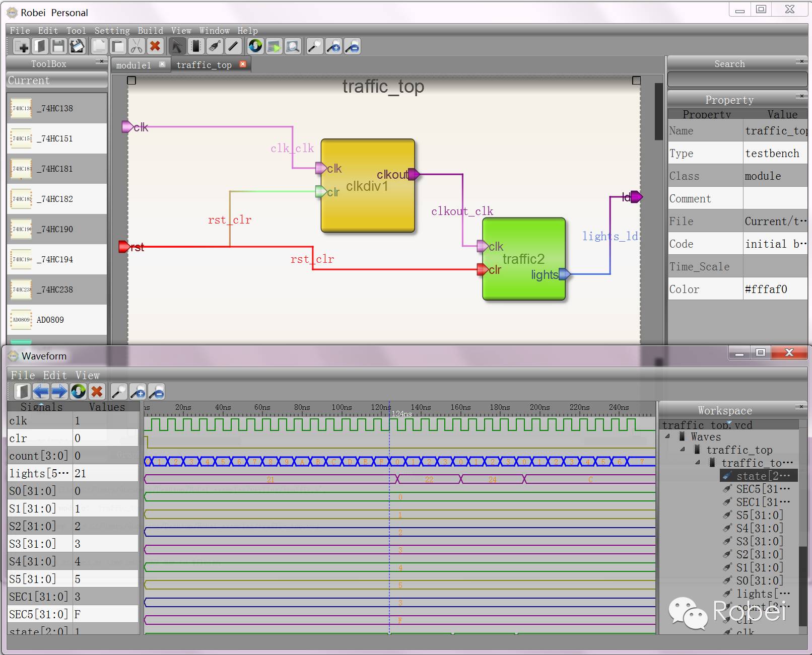Click the view waveform icon in main toolbar
This screenshot has height=655, width=812.
(292, 47)
